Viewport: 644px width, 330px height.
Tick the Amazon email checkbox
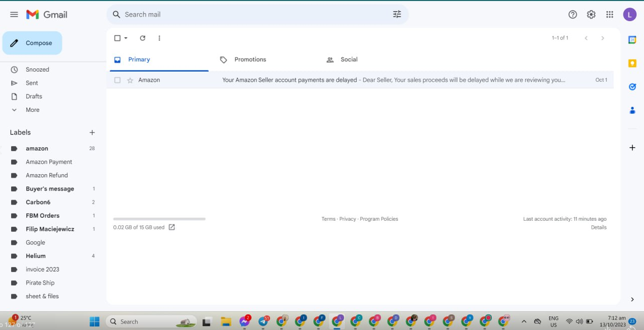coord(117,80)
